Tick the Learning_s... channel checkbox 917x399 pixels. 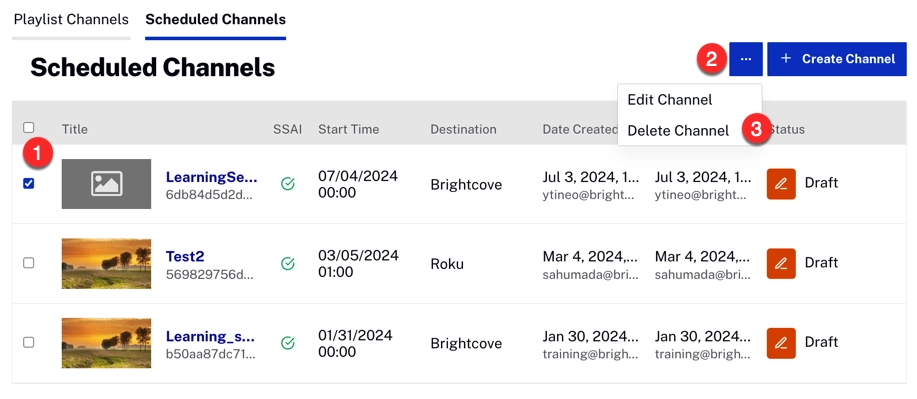[x=29, y=343]
